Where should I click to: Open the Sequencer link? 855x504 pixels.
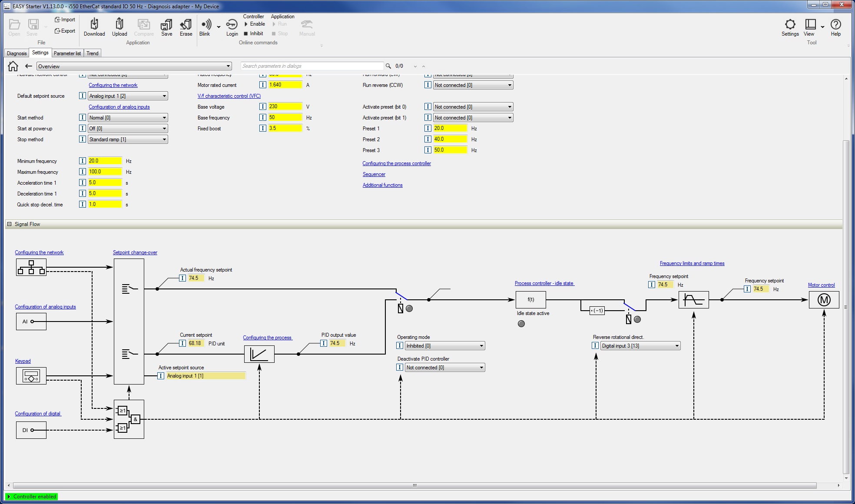tap(374, 174)
